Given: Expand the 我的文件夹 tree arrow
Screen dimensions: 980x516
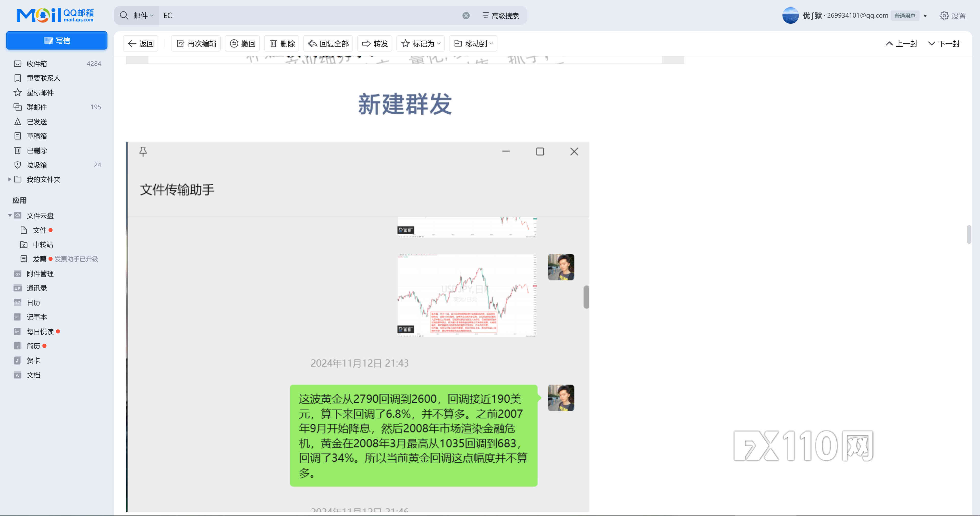Looking at the screenshot, I should 9,179.
